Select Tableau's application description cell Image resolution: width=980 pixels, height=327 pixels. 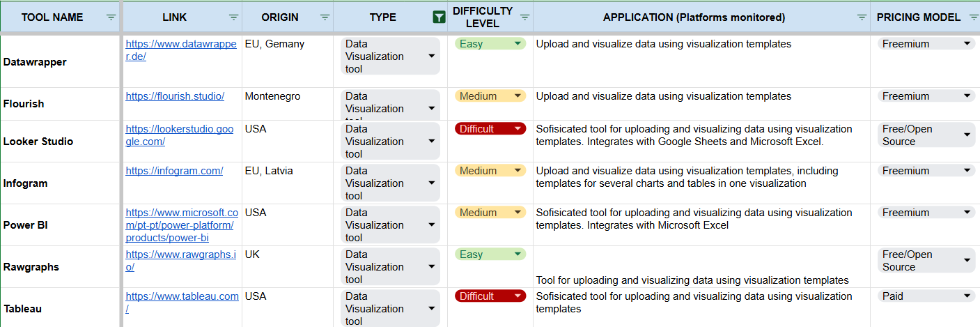click(701, 307)
